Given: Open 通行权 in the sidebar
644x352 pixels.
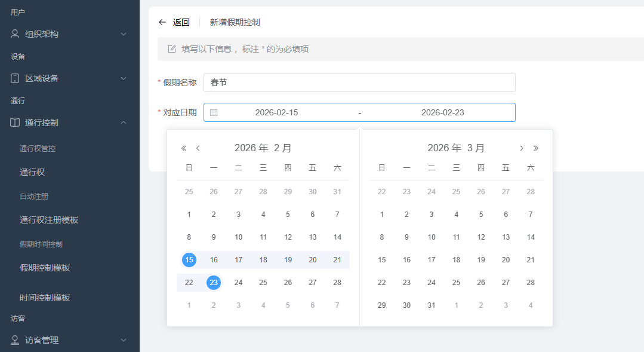Looking at the screenshot, I should [32, 172].
